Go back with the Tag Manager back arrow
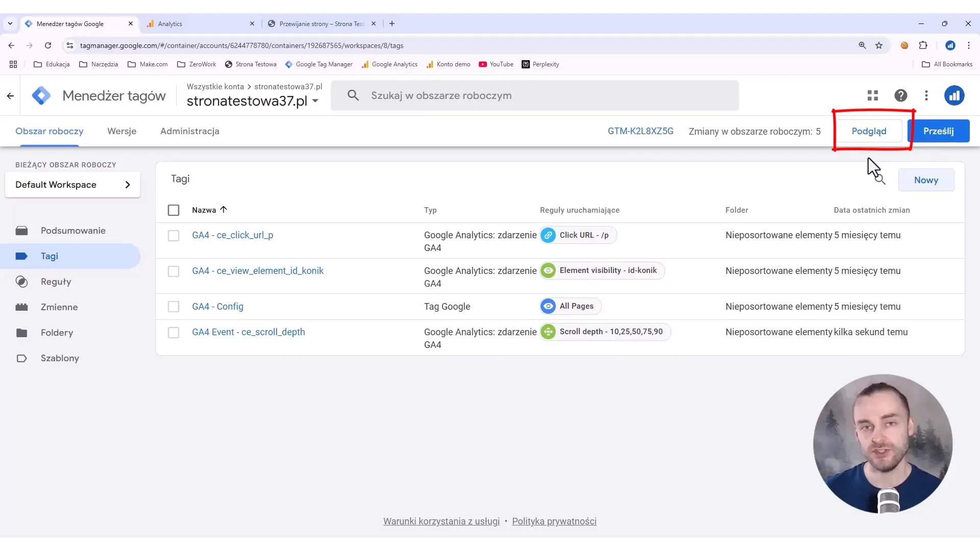The image size is (980, 551). click(10, 96)
